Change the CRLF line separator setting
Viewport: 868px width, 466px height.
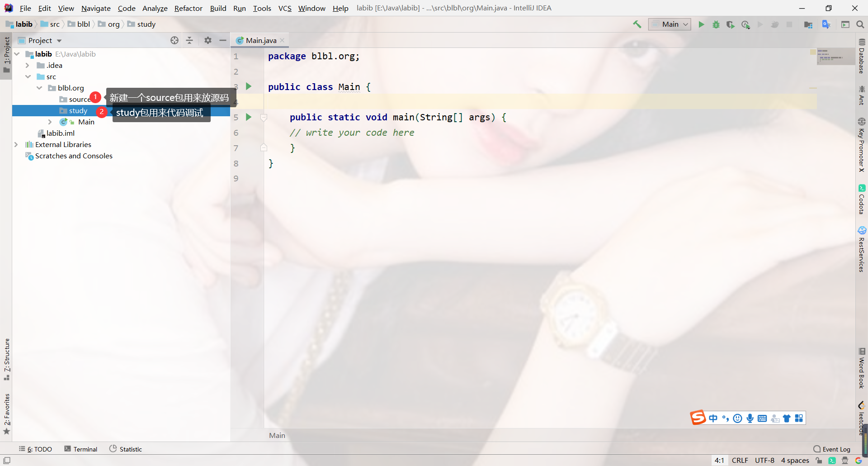coord(740,461)
